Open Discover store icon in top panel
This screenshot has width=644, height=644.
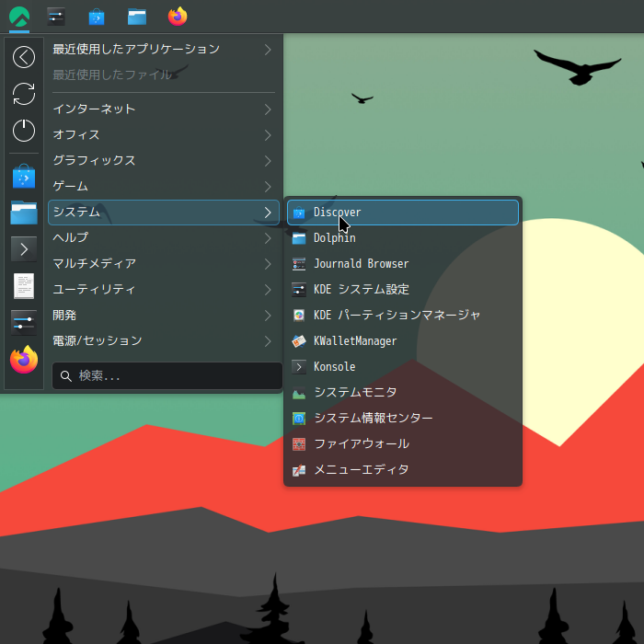pyautogui.click(x=97, y=17)
